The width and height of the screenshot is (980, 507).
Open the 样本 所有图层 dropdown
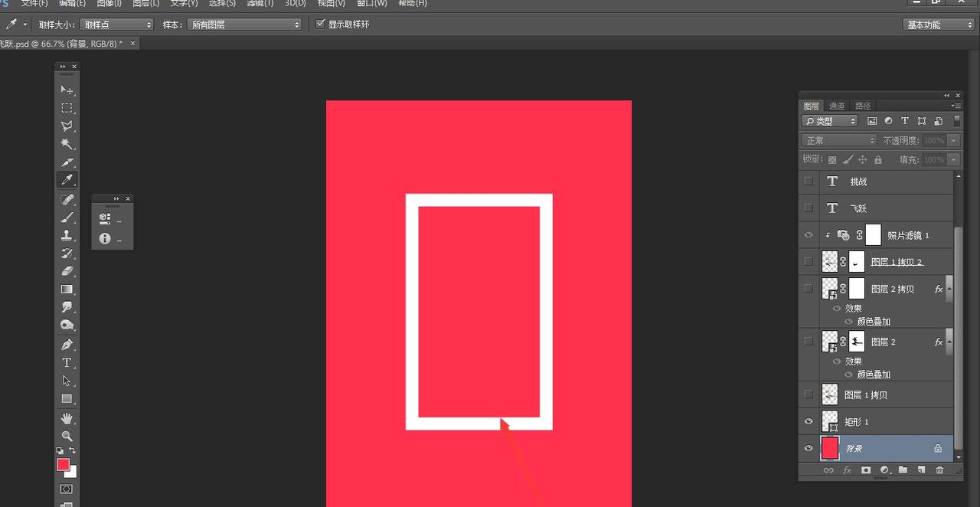[x=245, y=25]
